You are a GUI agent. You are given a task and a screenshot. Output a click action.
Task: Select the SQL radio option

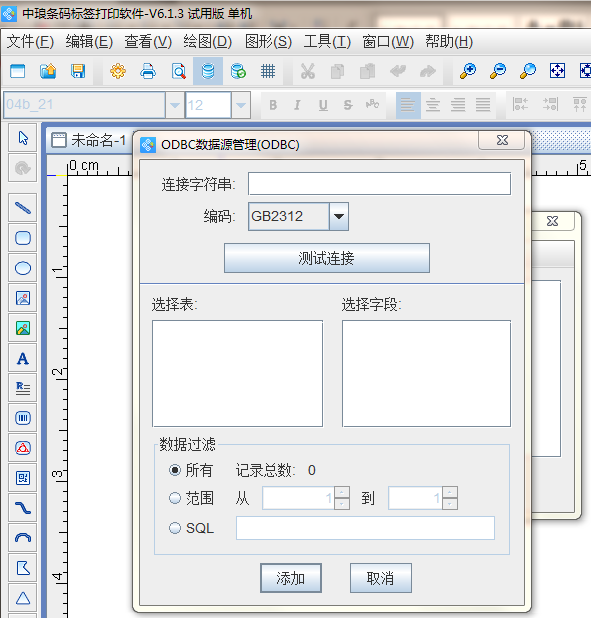coord(175,528)
